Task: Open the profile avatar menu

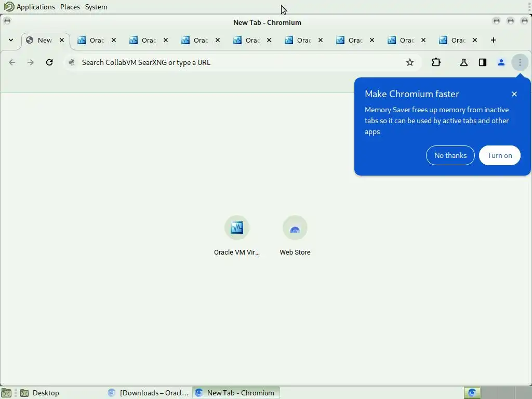Action: 501,62
